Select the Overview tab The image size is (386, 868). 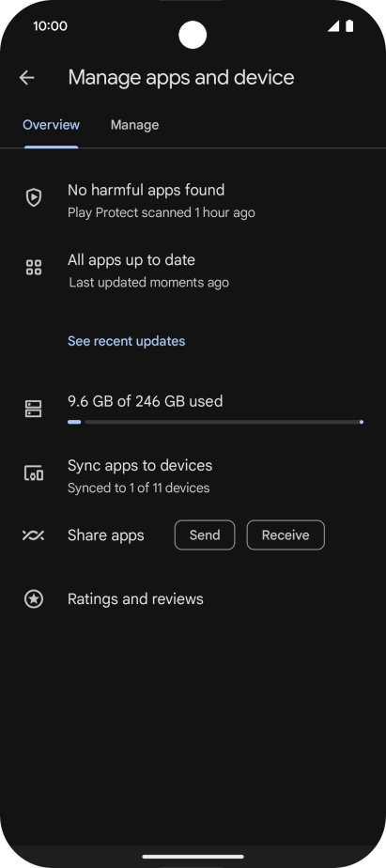(x=51, y=125)
